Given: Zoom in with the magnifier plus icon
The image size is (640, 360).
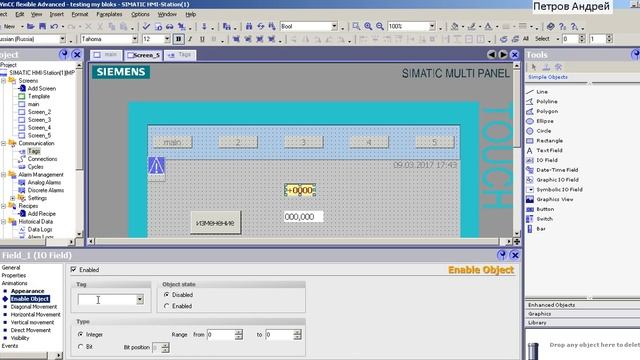Looking at the screenshot, I should 368,26.
